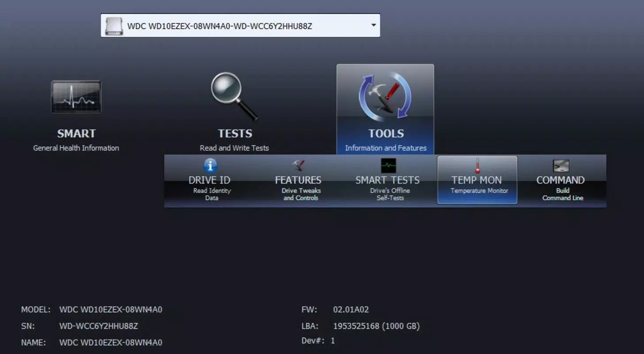Screen dimensions: 644x354
Task: Click the LBA: label
Action: pos(310,326)
